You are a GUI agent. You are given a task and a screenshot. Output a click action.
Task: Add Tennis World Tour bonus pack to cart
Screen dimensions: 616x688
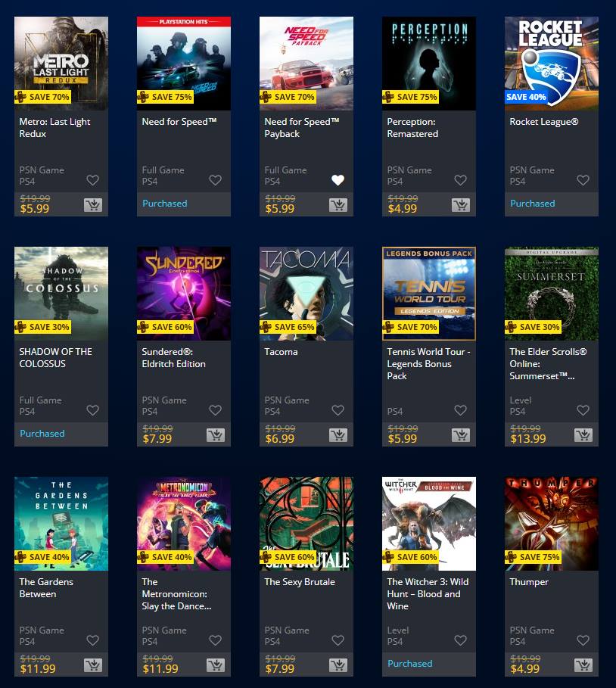(x=461, y=435)
